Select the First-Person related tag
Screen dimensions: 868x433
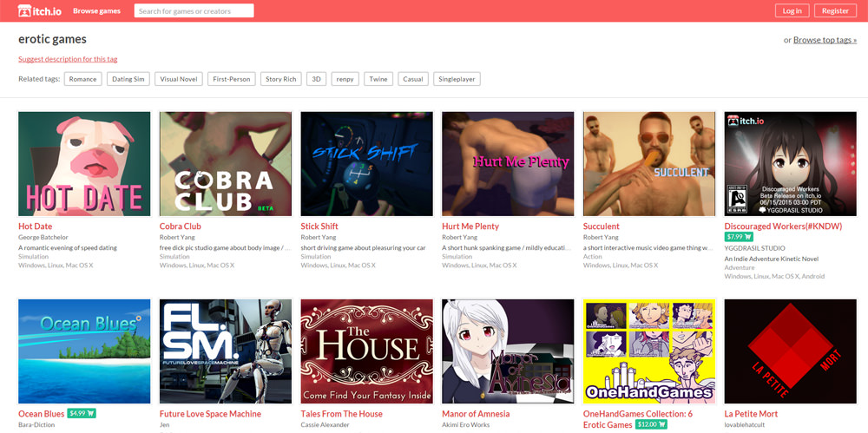(x=232, y=79)
